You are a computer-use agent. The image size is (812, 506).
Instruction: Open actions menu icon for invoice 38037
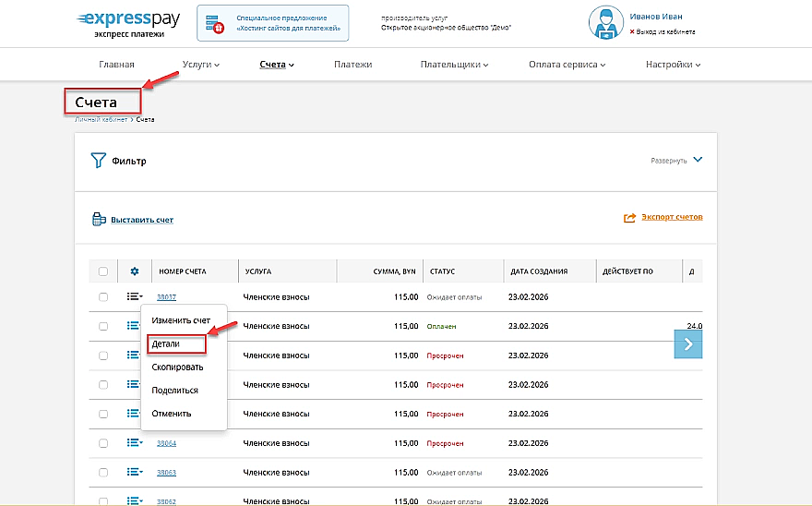tap(134, 297)
